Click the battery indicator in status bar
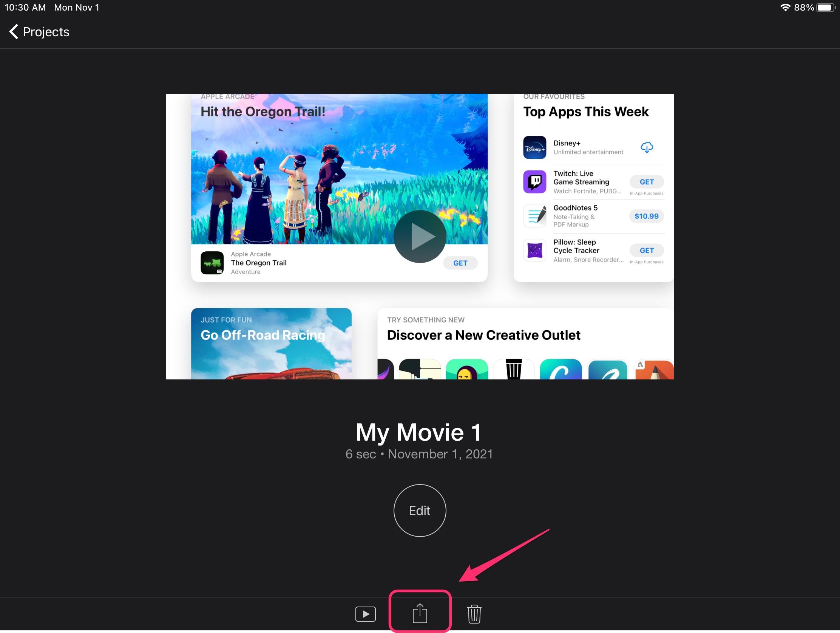Image resolution: width=840 pixels, height=633 pixels. tap(825, 8)
